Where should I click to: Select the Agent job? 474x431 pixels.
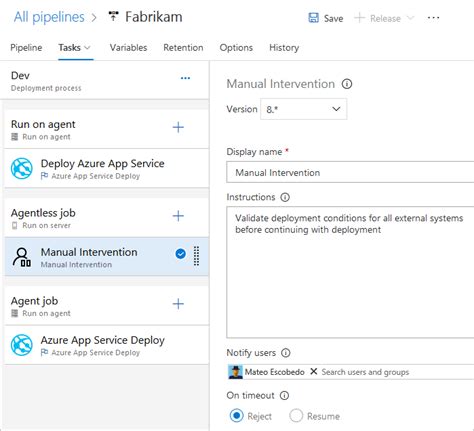click(106, 306)
